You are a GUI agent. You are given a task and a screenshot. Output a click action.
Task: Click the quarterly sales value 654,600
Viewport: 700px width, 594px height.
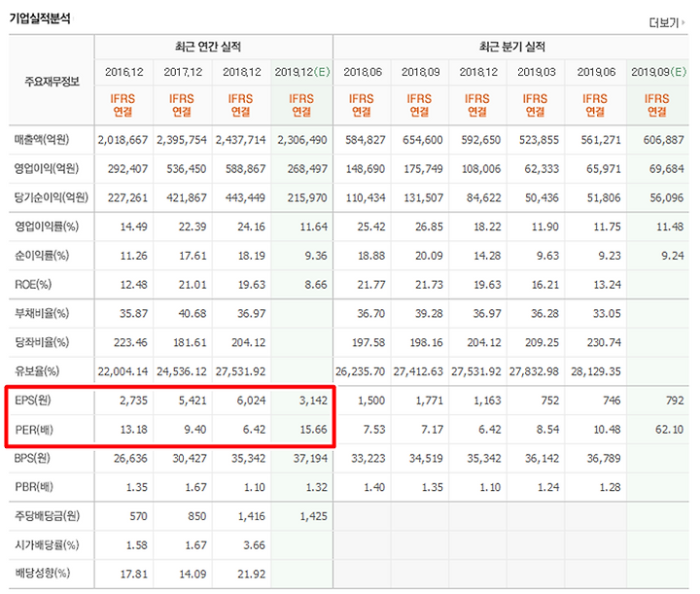click(423, 140)
